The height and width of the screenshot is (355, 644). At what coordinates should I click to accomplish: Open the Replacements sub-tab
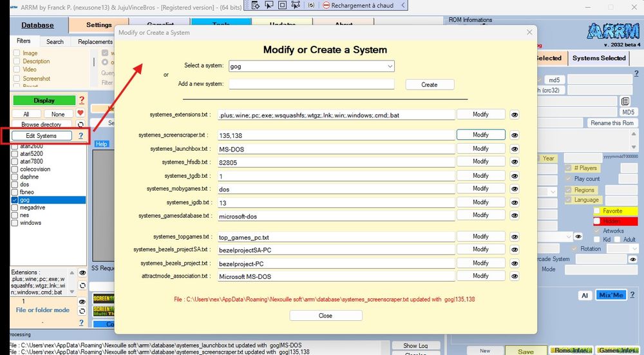coord(95,41)
